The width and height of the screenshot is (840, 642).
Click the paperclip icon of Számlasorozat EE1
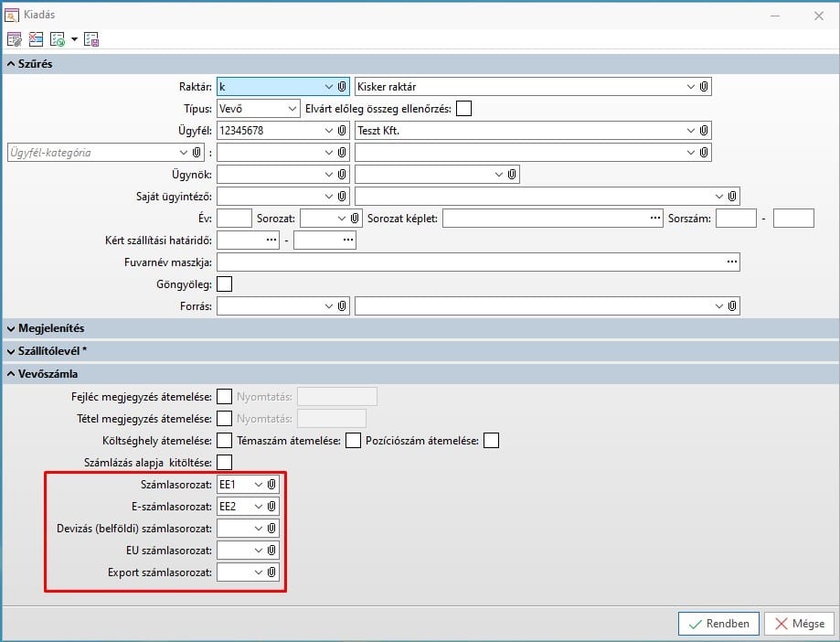coord(271,484)
